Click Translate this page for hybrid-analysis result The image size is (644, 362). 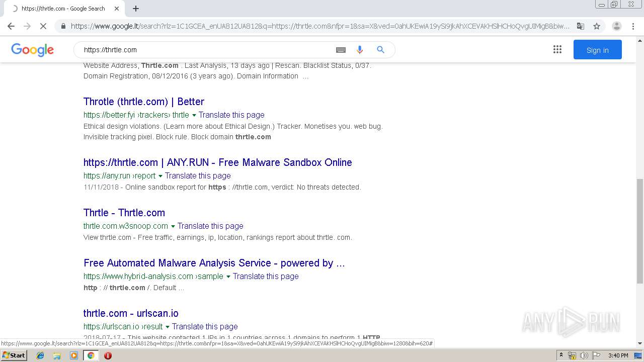click(266, 276)
